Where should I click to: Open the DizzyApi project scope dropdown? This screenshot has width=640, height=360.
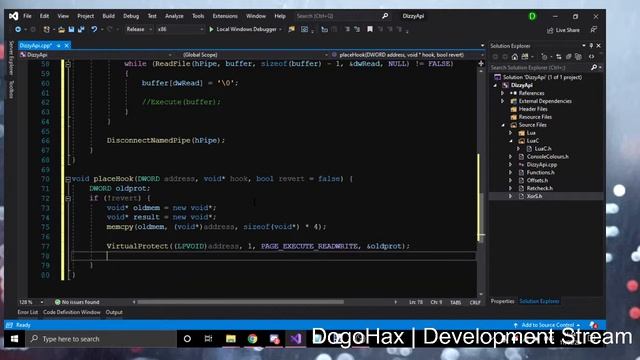96,55
